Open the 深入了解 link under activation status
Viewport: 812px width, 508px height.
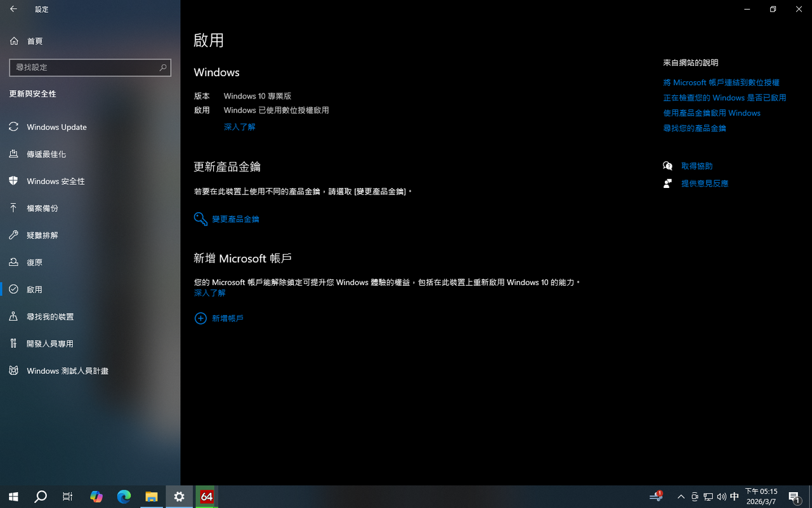[x=240, y=127]
